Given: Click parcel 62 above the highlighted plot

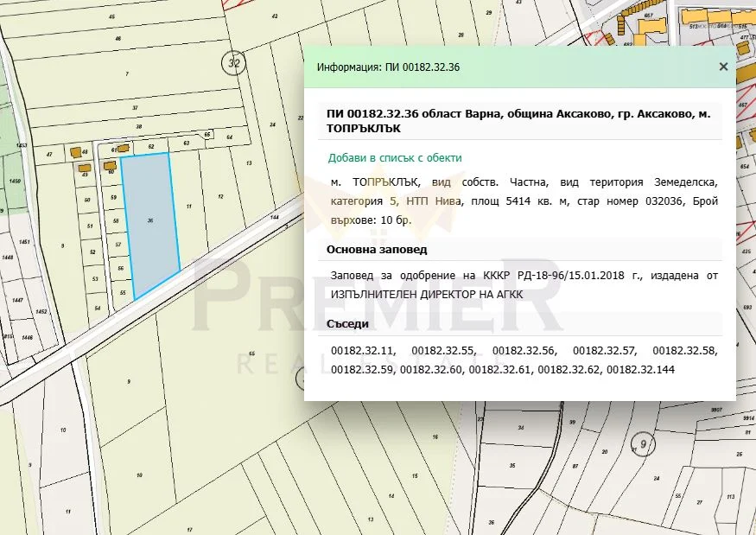Looking at the screenshot, I should pyautogui.click(x=151, y=147).
